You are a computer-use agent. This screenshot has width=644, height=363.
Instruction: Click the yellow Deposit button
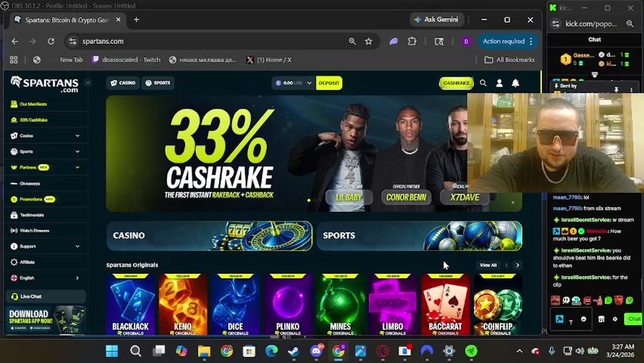point(329,83)
